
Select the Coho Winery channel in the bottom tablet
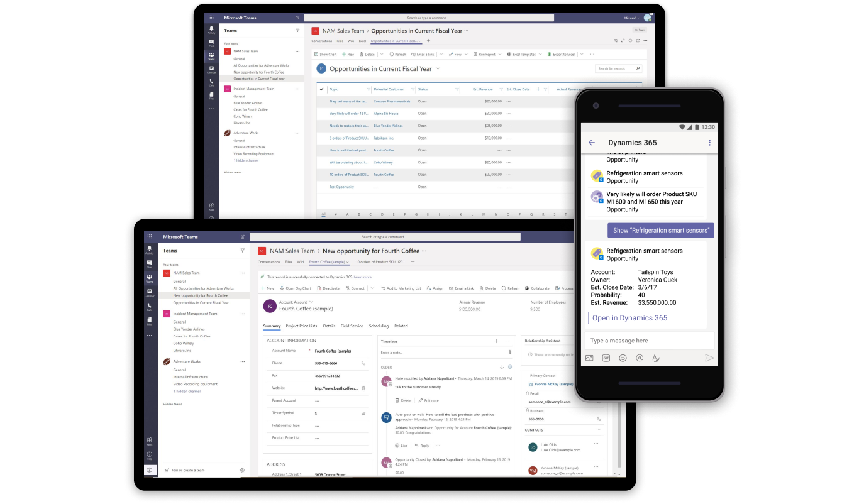coord(182,343)
